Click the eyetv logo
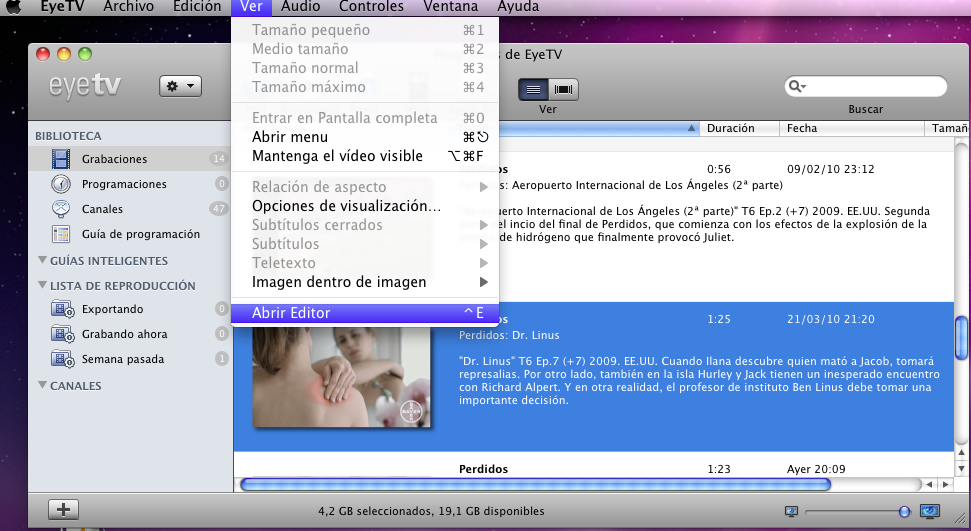Viewport: 971px width, 531px height. click(85, 86)
